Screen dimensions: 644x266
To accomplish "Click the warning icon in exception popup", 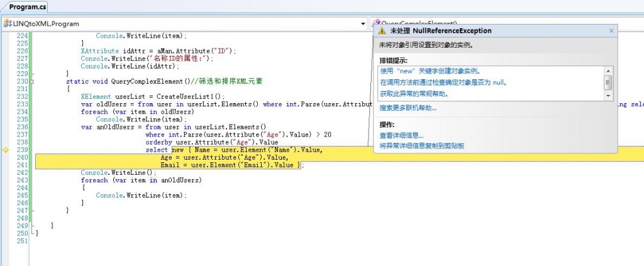I will coord(382,31).
